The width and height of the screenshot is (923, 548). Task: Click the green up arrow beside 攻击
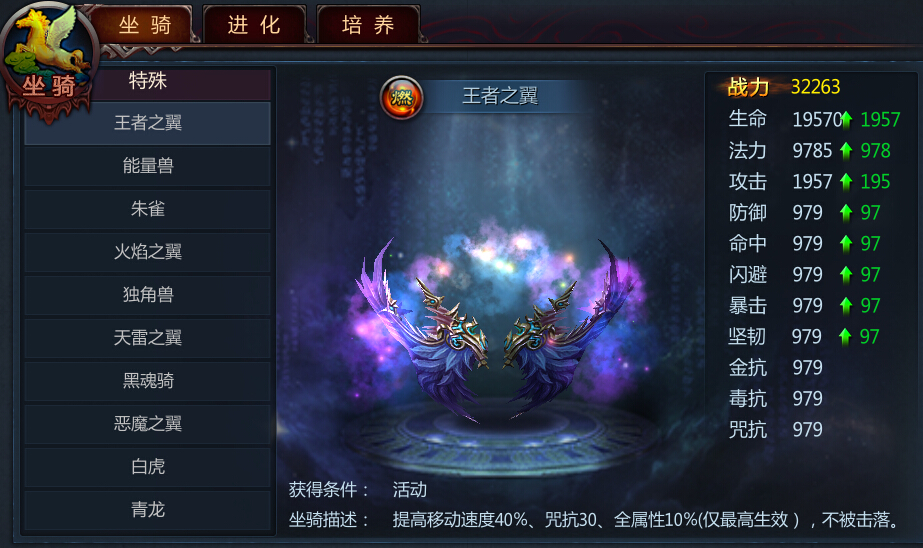(x=846, y=182)
